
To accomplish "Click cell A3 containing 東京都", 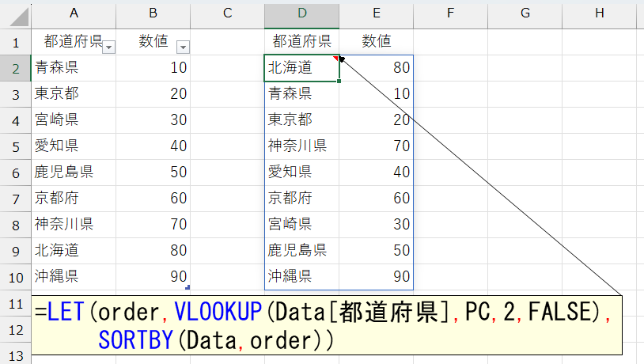I will (74, 94).
